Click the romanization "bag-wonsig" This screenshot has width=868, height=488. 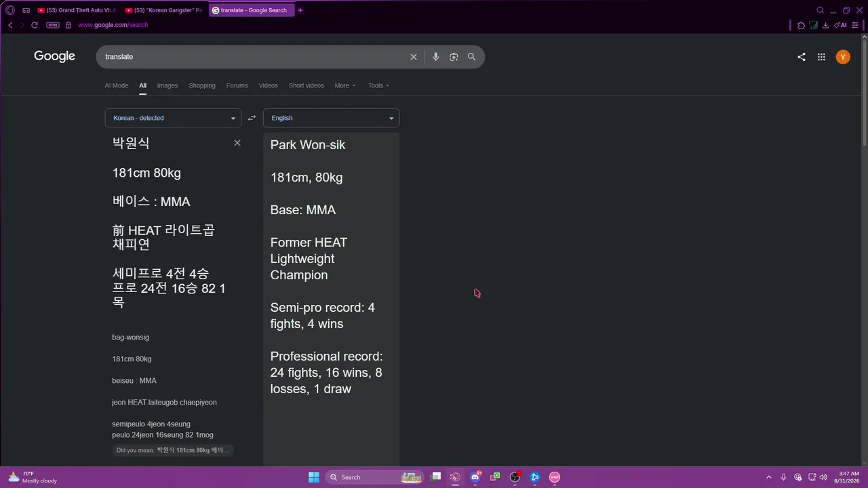131,338
